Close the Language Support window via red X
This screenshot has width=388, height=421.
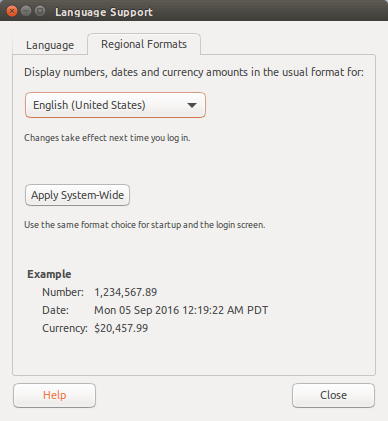point(12,11)
